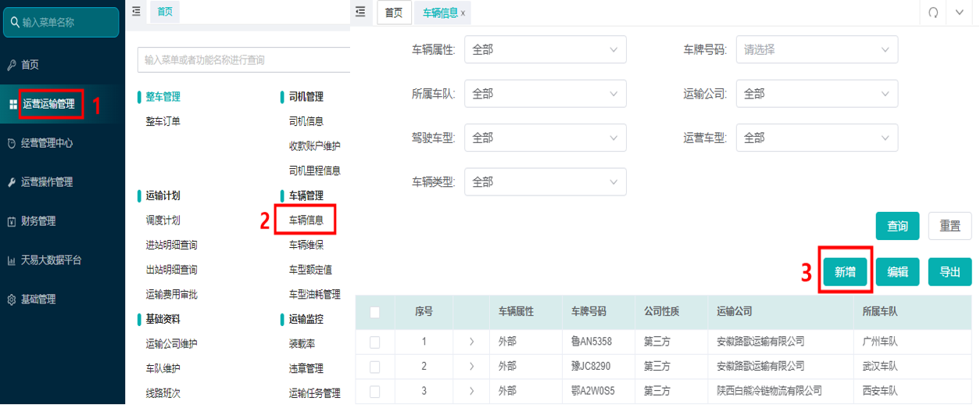The height and width of the screenshot is (405, 980).
Task: Click the shield icon beside 经营管理中心
Action: (x=12, y=143)
